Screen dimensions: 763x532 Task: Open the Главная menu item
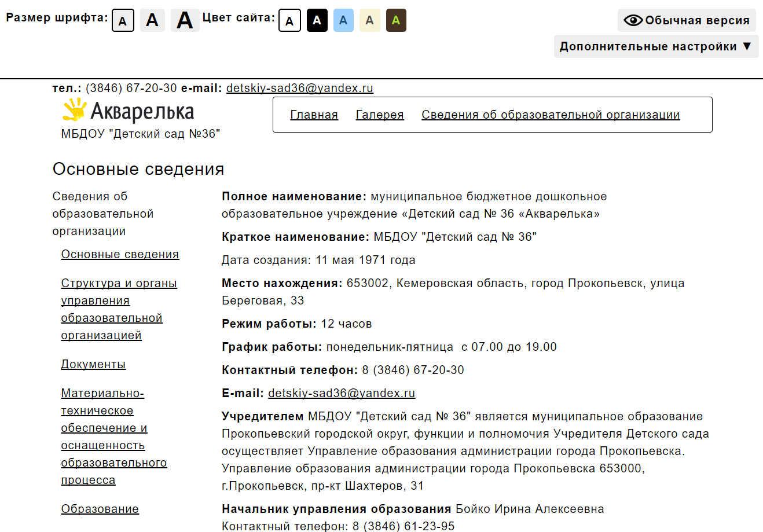[314, 115]
